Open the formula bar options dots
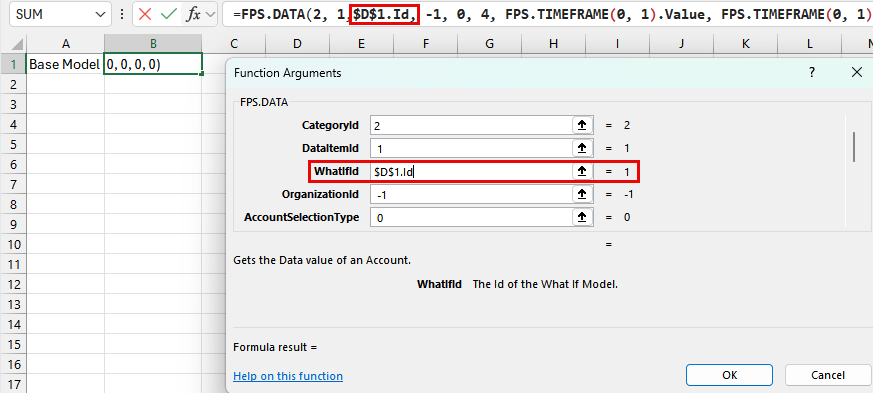 [122, 15]
